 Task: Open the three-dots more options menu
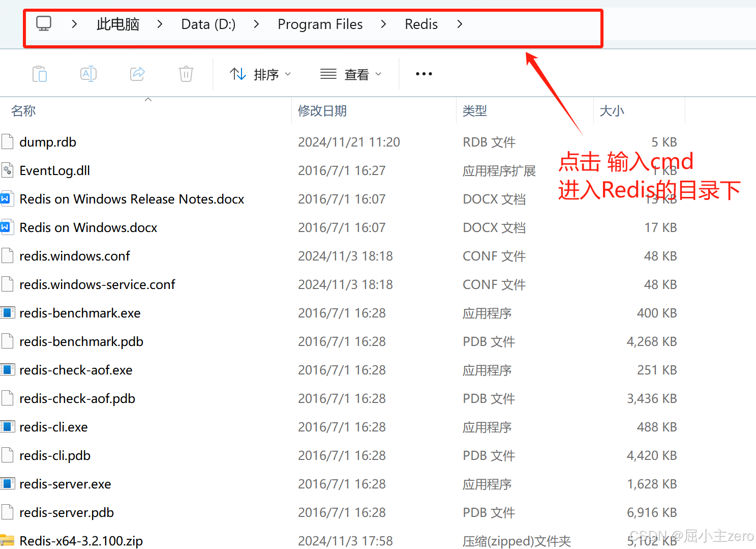coord(424,74)
